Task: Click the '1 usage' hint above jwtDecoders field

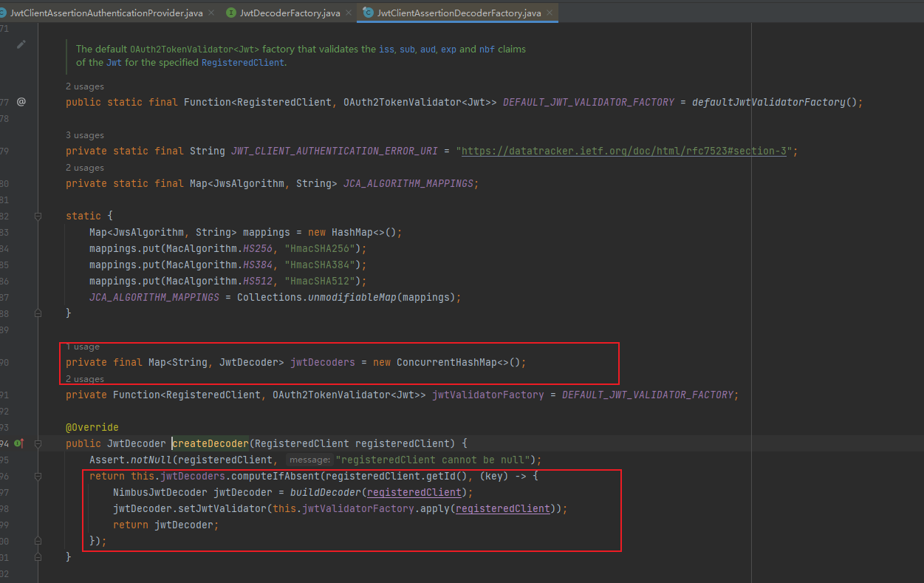Action: pos(83,346)
